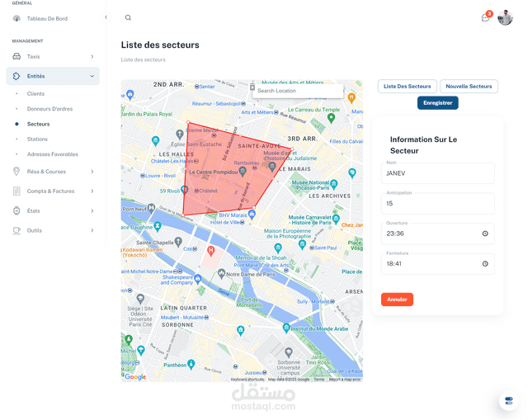Image resolution: width=528 pixels, height=420 pixels.
Task: Click the Le Carreau du Temple green pin
Action: tap(332, 118)
